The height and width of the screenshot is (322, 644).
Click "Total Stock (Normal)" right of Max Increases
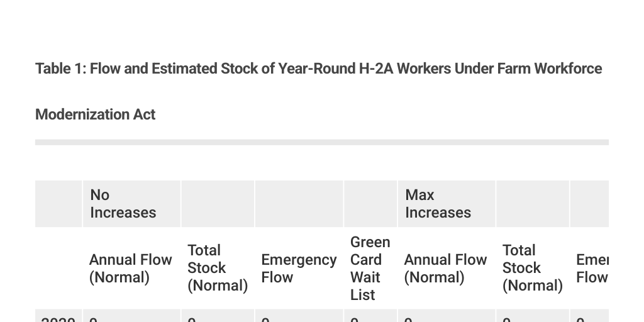[533, 268]
